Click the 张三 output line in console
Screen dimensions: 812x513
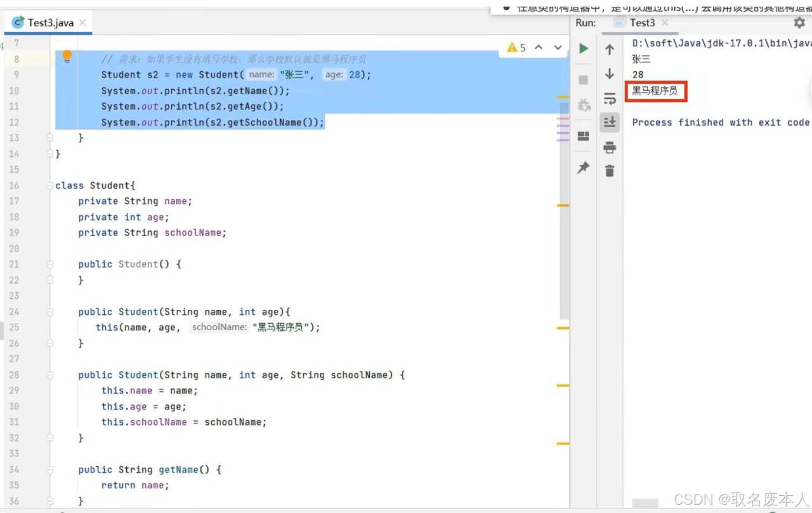pos(641,59)
